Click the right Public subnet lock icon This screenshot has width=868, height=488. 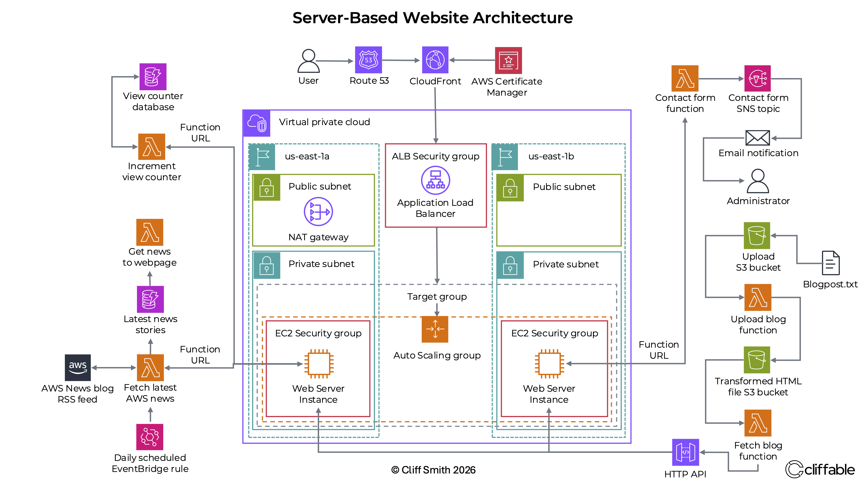coord(510,188)
